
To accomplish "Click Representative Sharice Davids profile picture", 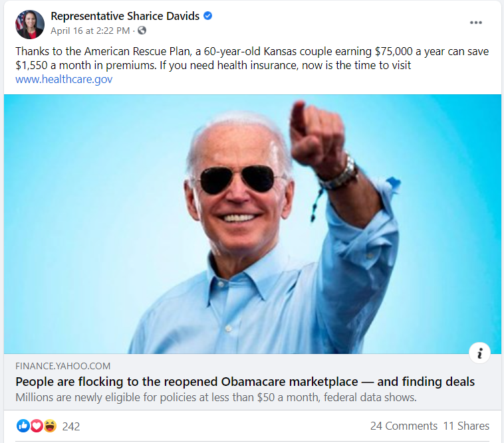I will coord(29,24).
